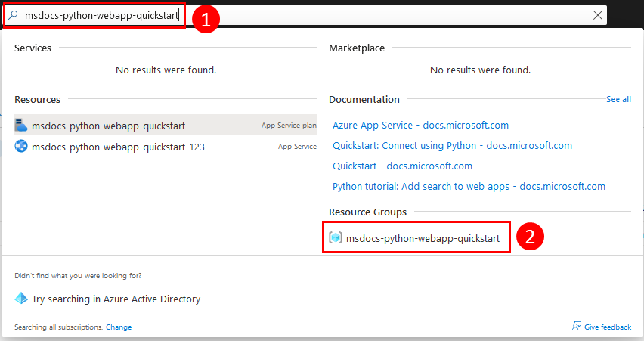
Task: Click the search magnifier icon
Action: pos(13,15)
